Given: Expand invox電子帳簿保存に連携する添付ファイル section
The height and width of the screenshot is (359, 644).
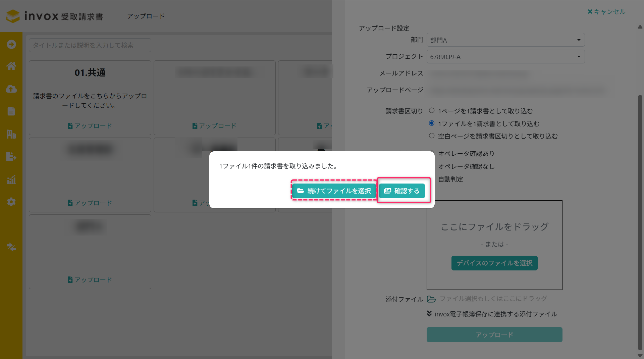Looking at the screenshot, I should tap(429, 314).
